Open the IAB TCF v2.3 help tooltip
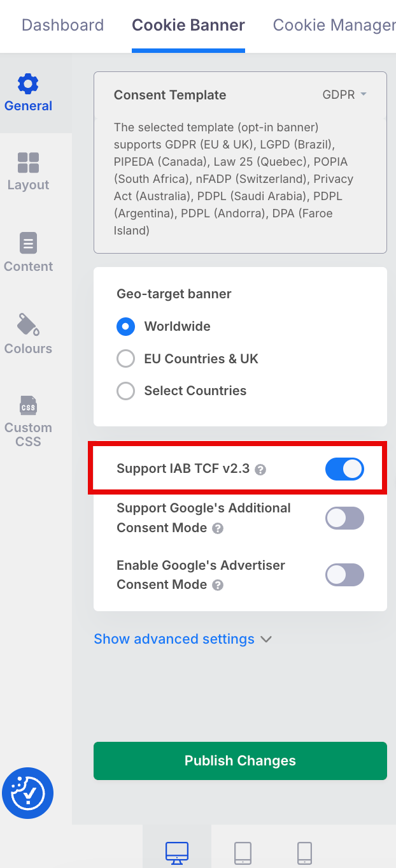 click(260, 469)
